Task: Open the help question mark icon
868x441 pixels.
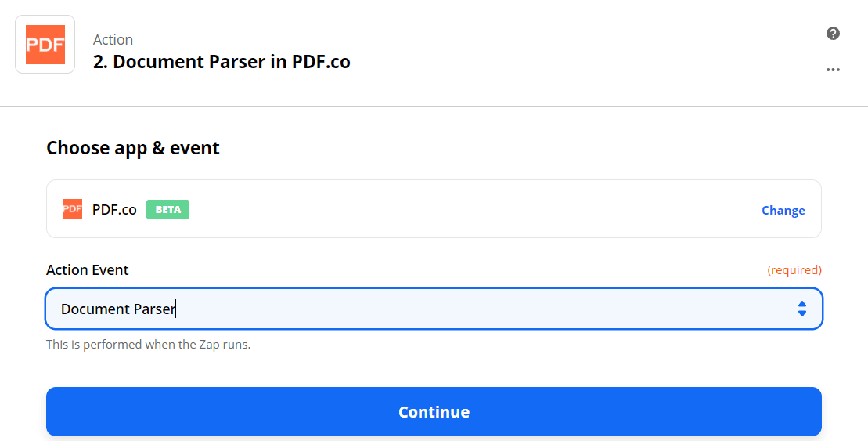Action: [x=833, y=33]
